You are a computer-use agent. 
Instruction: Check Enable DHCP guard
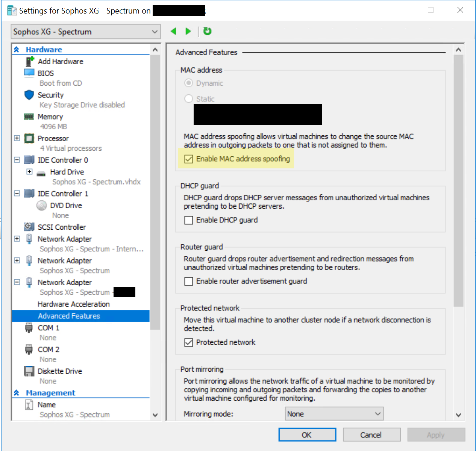pyautogui.click(x=189, y=220)
